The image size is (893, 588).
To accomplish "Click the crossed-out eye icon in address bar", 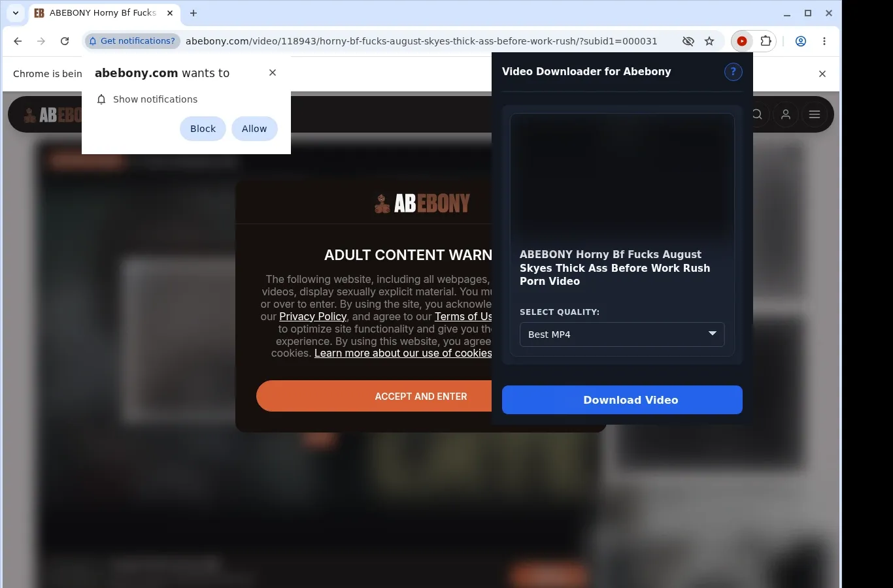I will click(688, 41).
